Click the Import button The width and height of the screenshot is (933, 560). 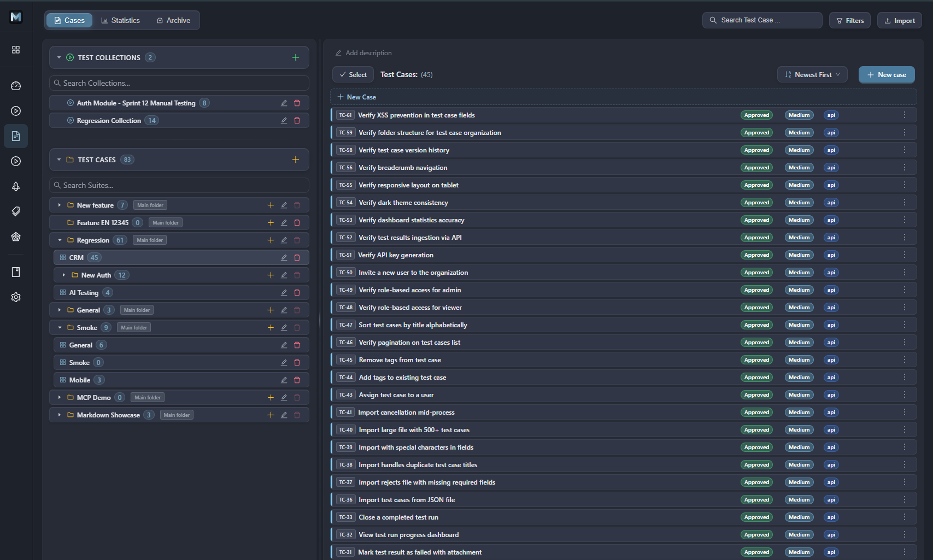[900, 21]
